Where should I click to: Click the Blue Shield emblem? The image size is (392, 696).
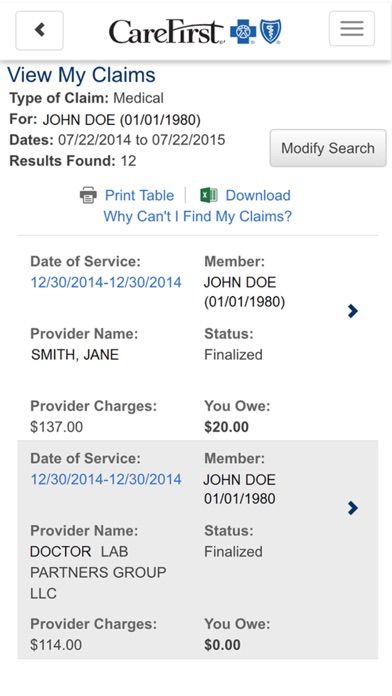click(270, 32)
